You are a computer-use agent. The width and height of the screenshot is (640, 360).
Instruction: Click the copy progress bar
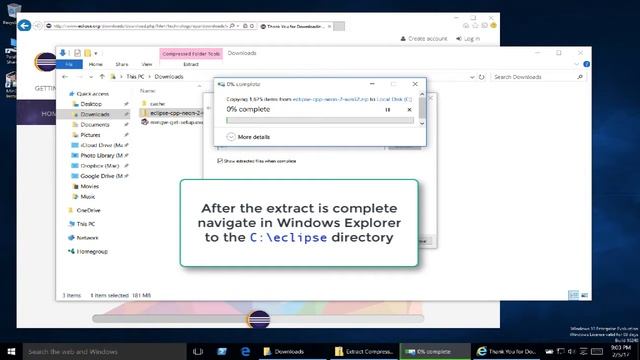pos(320,120)
